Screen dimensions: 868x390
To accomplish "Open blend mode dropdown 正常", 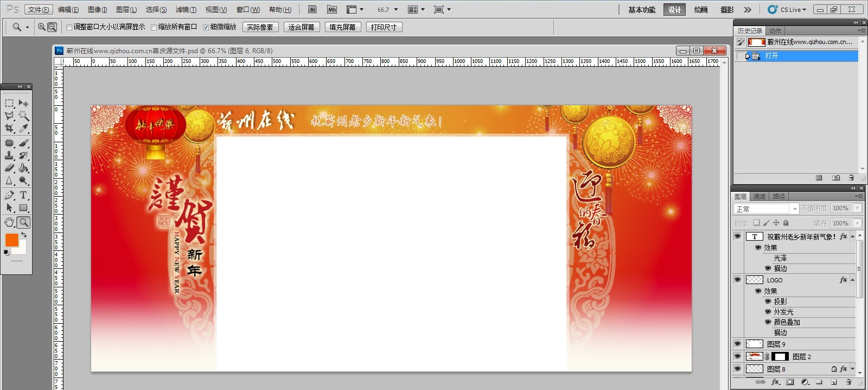I will click(x=766, y=209).
